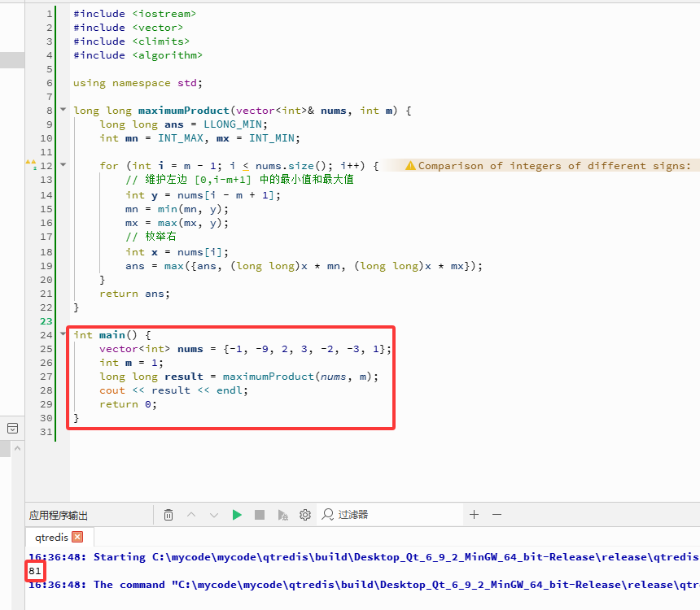
Task: Go to previous item with up arrow
Action: tap(191, 515)
